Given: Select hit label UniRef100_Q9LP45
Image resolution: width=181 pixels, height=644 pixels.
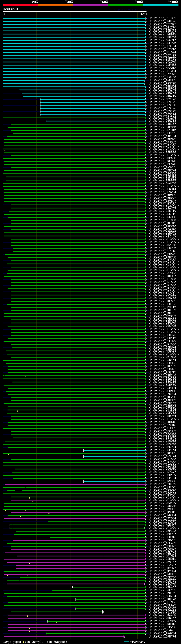Looking at the screenshot, I should pyautogui.click(x=162, y=43).
